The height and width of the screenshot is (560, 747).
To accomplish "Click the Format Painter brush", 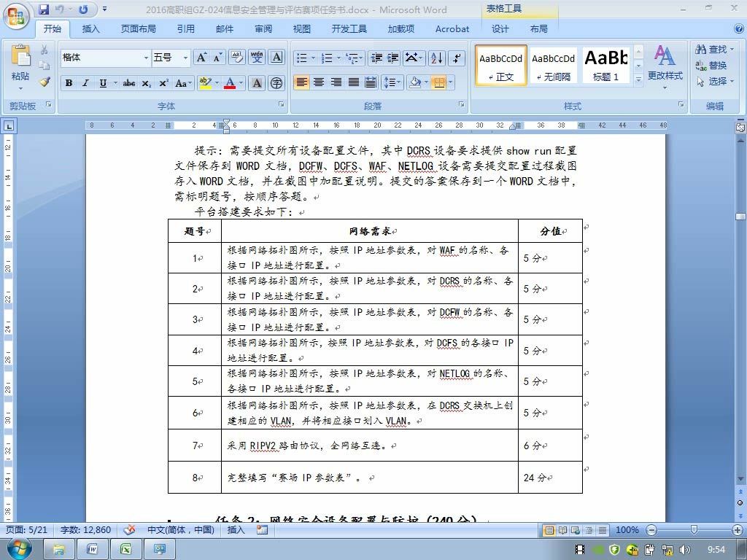I will pos(44,82).
